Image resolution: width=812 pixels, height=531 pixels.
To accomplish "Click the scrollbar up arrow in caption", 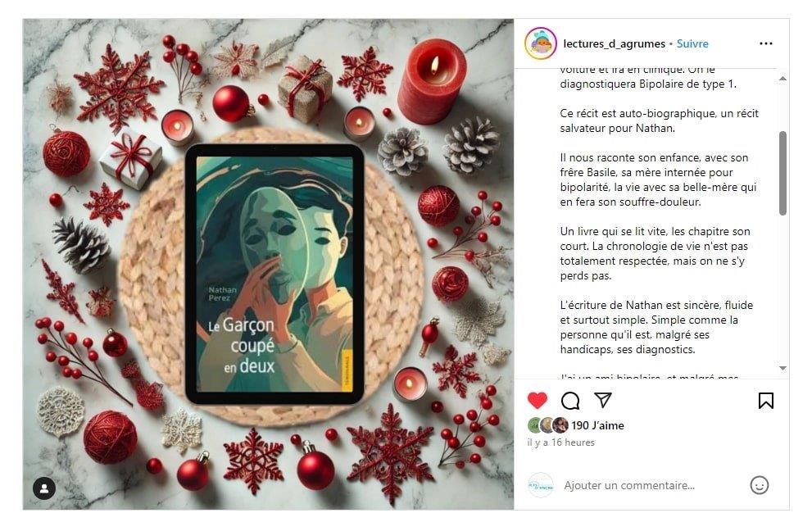I will pyautogui.click(x=783, y=79).
